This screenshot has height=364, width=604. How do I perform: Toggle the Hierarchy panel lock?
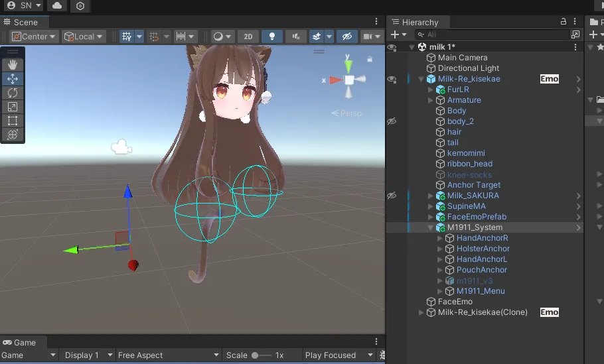[x=563, y=21]
